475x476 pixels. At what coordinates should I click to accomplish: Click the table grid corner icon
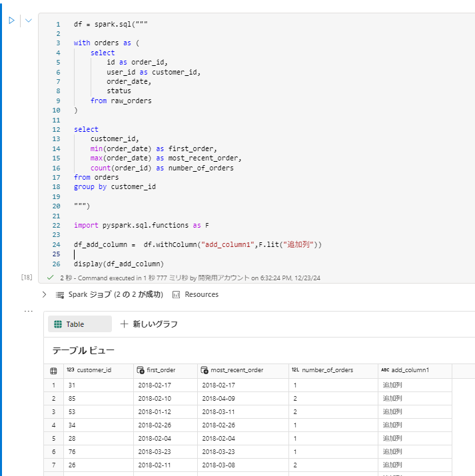(x=53, y=371)
